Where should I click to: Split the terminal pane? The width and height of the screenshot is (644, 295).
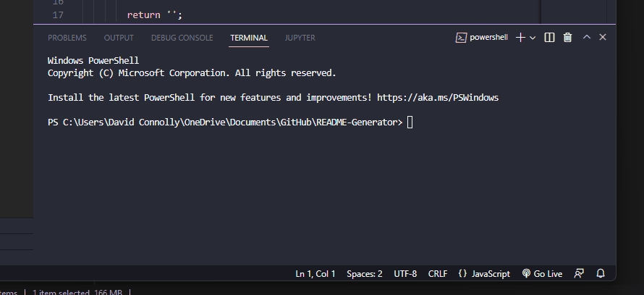pos(549,38)
